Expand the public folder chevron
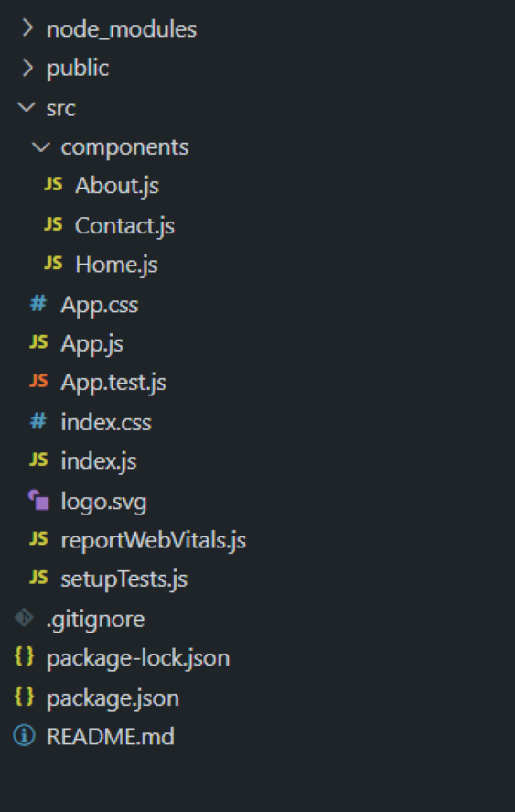The height and width of the screenshot is (812, 515). pos(27,68)
